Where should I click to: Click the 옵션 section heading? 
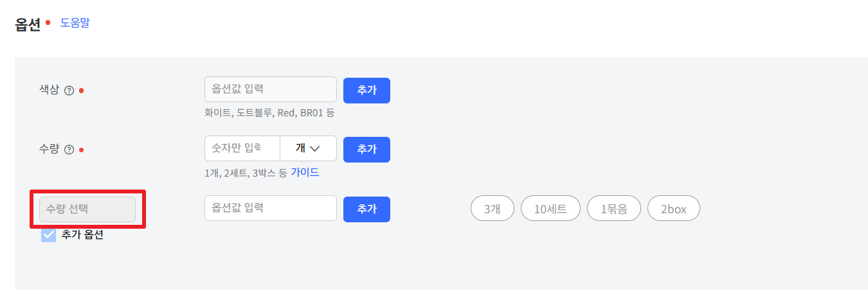click(x=28, y=24)
